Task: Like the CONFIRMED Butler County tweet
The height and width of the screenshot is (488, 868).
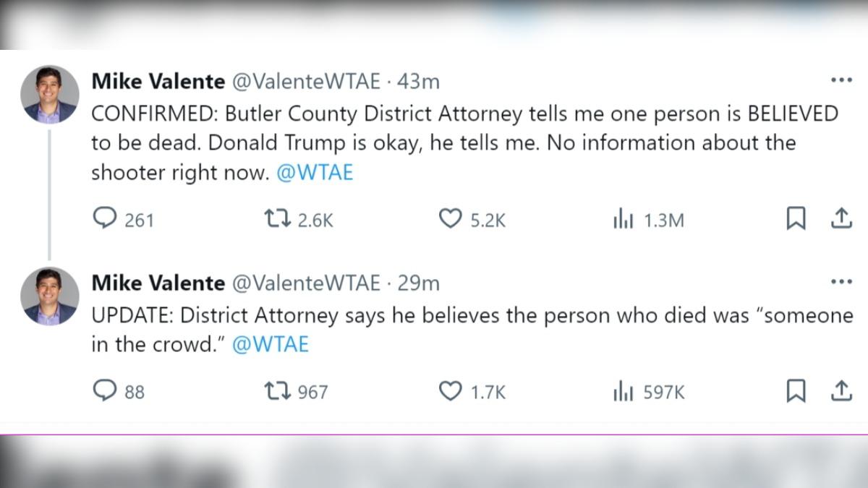Action: [x=451, y=219]
